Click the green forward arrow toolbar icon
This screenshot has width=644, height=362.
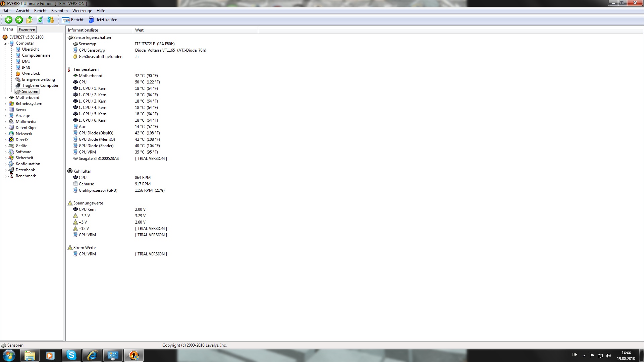click(x=19, y=20)
